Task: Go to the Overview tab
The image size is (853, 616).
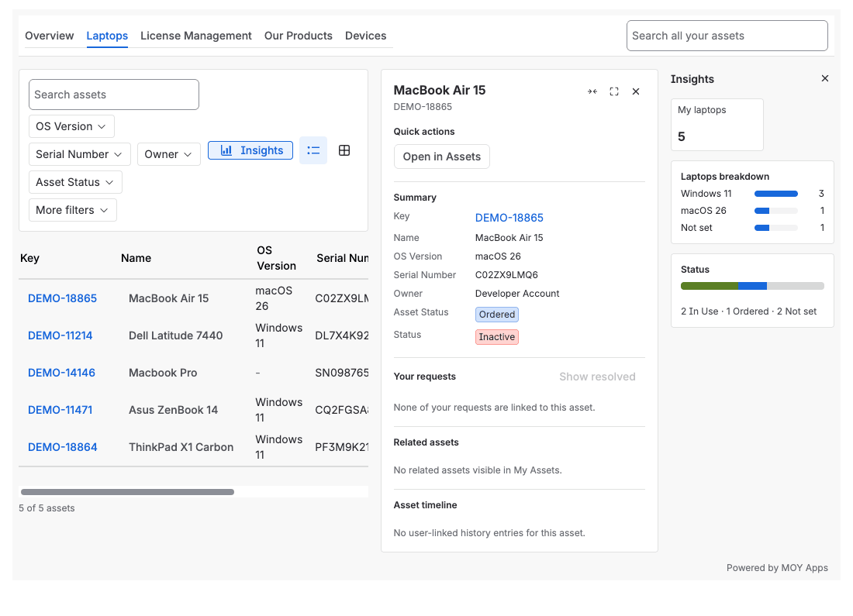Action: pyautogui.click(x=50, y=36)
